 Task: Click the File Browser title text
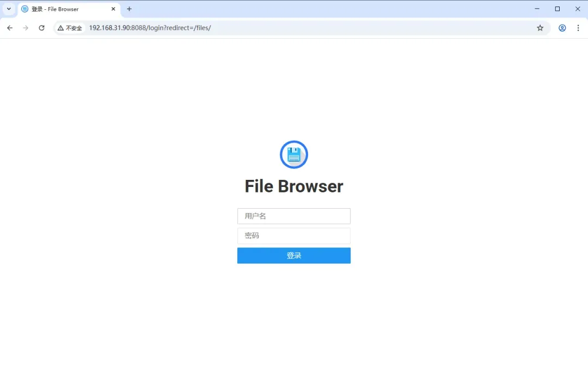(293, 186)
